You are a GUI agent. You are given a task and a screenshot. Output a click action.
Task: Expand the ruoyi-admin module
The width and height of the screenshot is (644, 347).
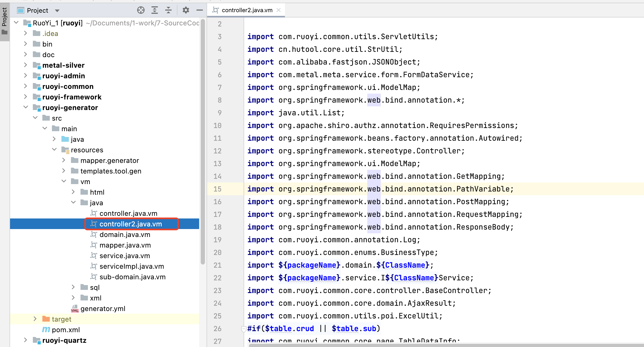(x=25, y=76)
